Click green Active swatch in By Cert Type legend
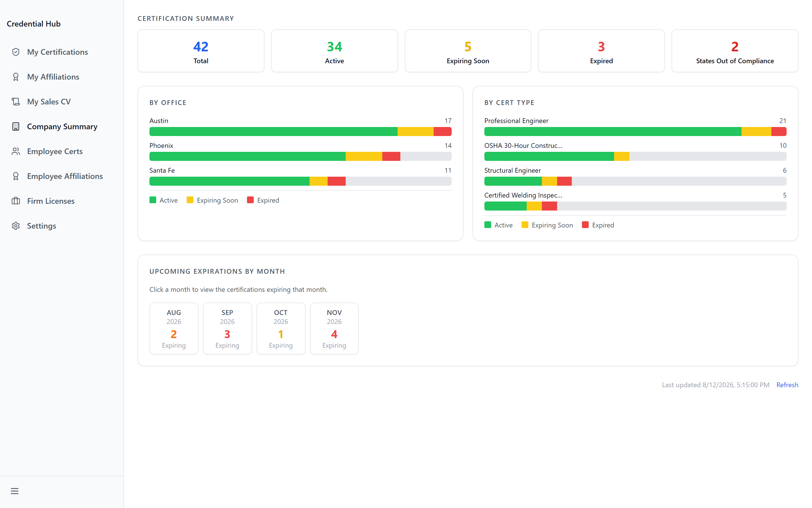 487,225
